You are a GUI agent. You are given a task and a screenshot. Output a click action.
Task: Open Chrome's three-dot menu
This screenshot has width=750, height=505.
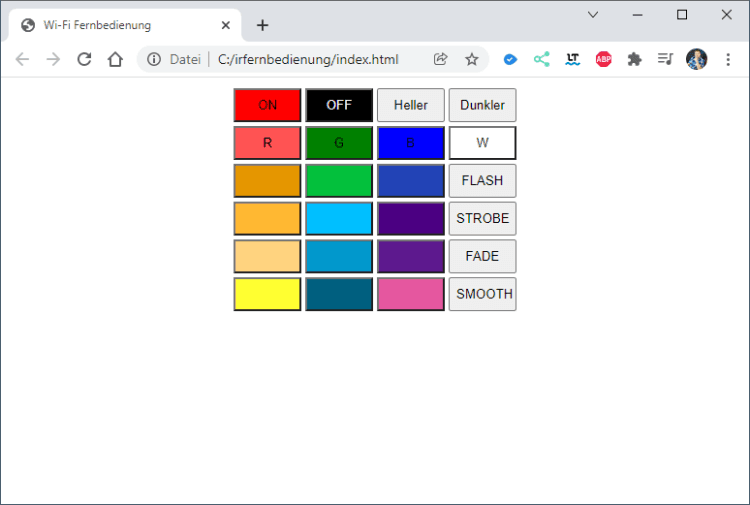[727, 59]
